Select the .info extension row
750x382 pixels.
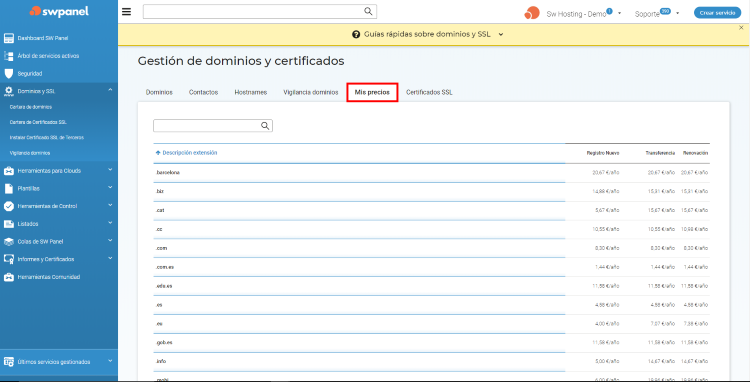(x=431, y=361)
